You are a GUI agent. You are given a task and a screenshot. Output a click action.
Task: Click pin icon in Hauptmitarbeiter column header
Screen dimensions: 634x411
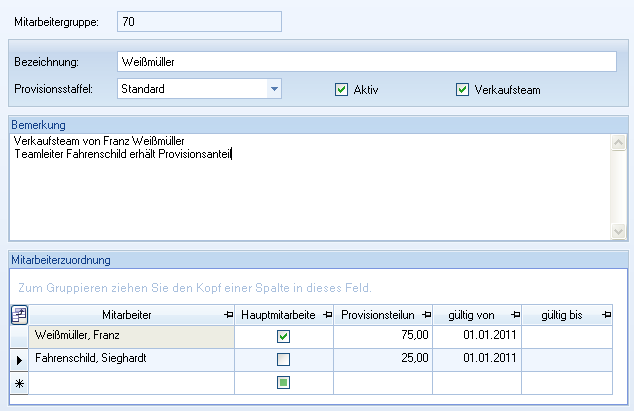[327, 315]
